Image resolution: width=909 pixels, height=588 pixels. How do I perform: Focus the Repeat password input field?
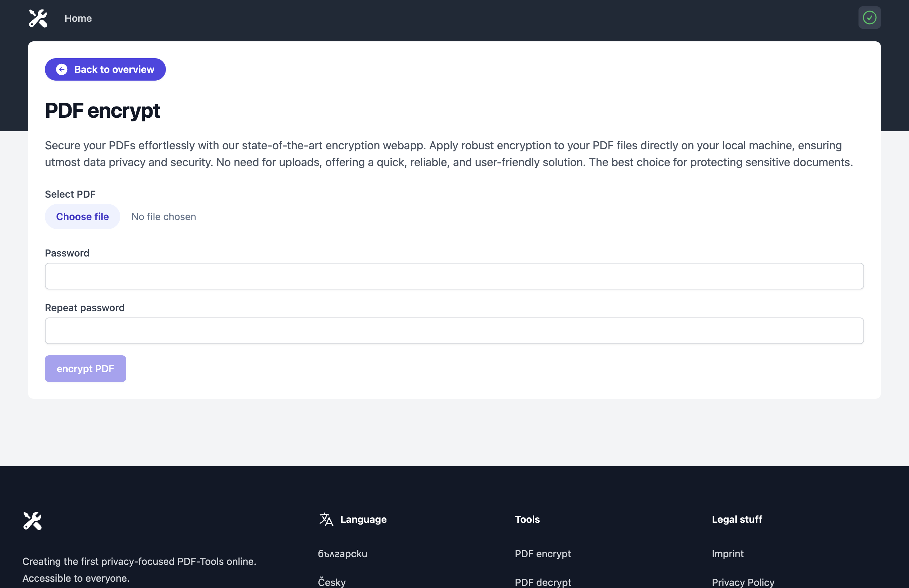[x=454, y=331]
